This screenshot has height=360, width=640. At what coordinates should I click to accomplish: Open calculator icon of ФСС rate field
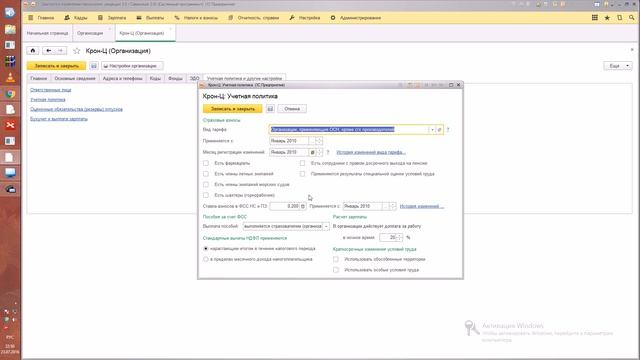(303, 206)
